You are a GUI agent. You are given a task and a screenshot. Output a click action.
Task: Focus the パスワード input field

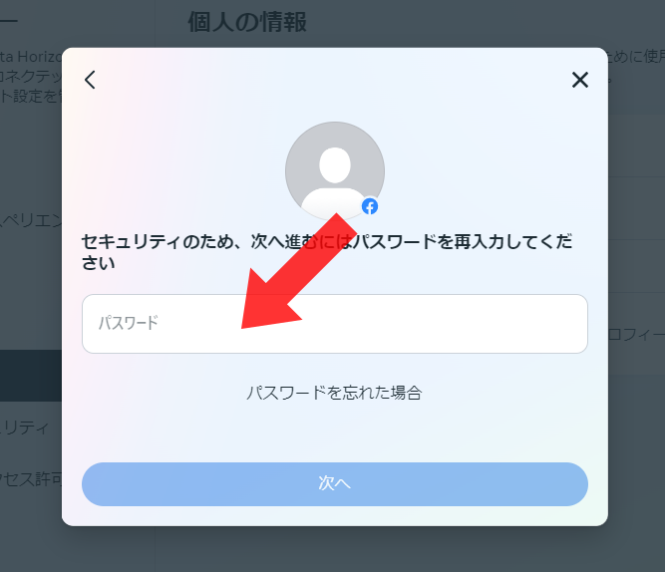[335, 324]
